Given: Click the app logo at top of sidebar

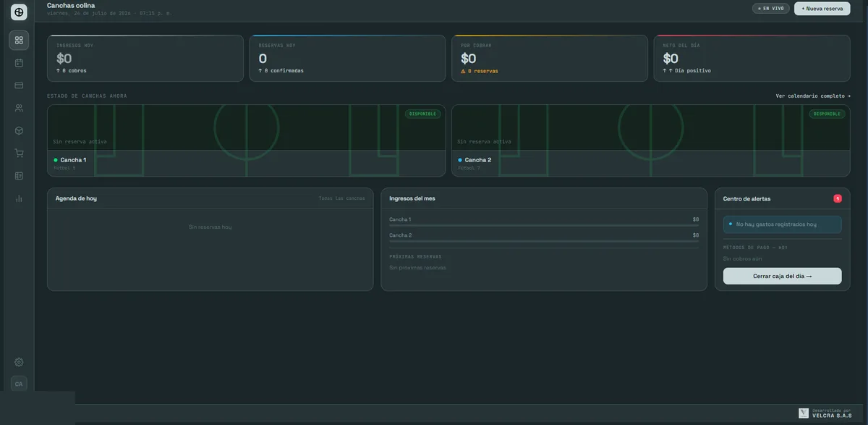Looking at the screenshot, I should [19, 12].
